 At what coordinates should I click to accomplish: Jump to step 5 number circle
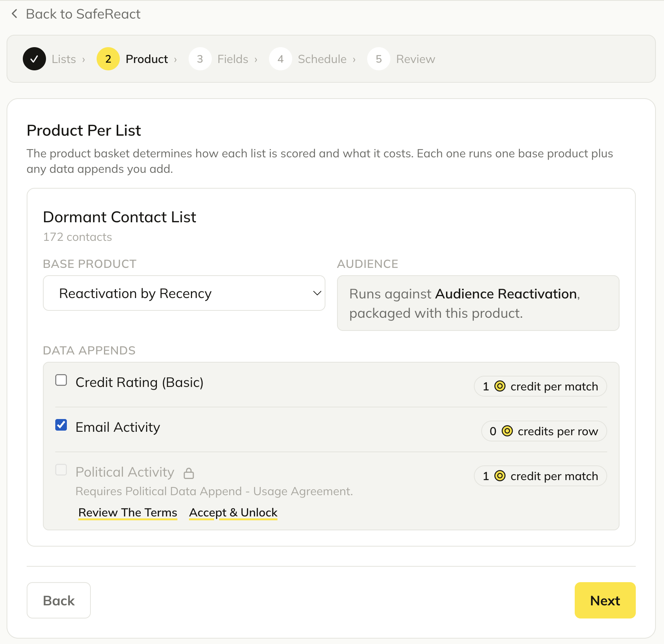[x=379, y=59]
